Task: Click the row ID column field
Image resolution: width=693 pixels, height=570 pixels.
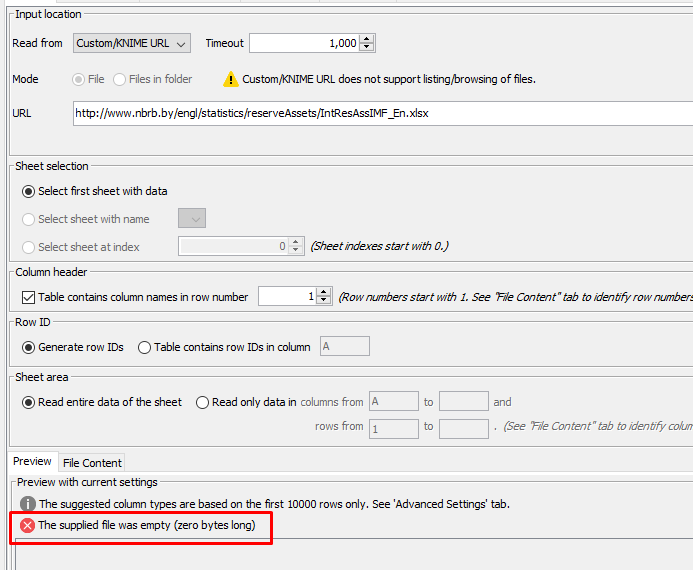Action: (x=345, y=346)
